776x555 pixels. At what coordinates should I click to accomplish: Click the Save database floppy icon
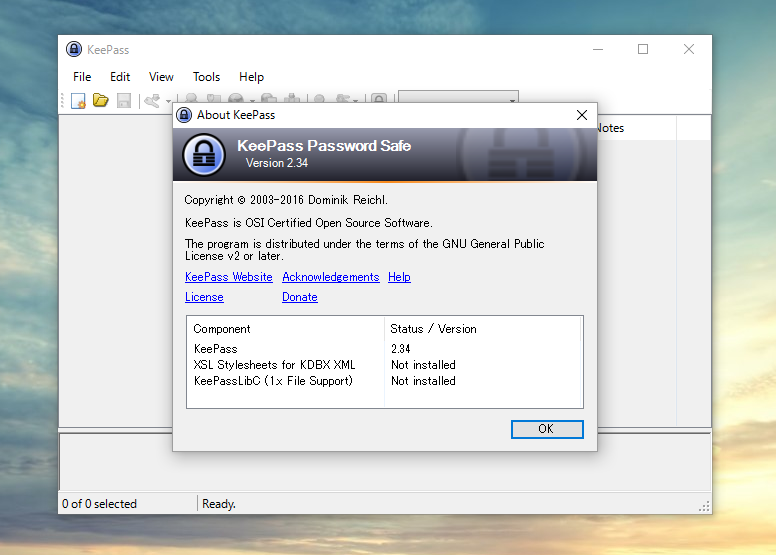click(124, 100)
